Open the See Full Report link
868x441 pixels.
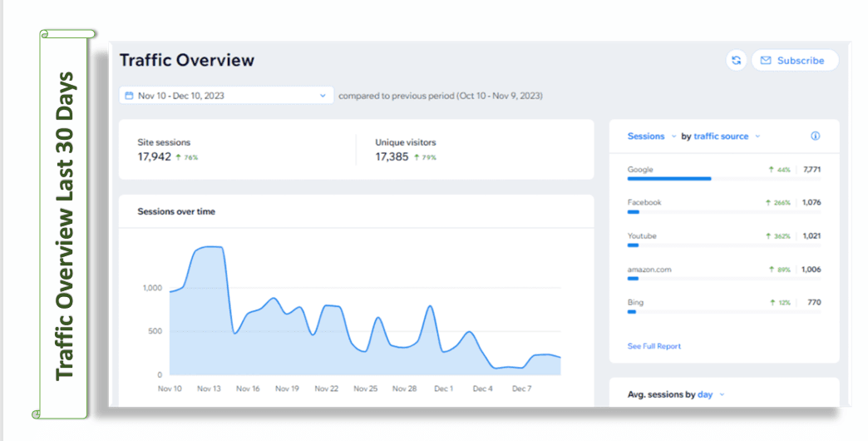pos(653,346)
